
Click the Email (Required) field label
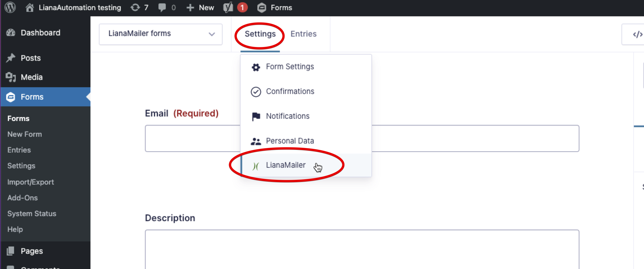[x=182, y=113]
